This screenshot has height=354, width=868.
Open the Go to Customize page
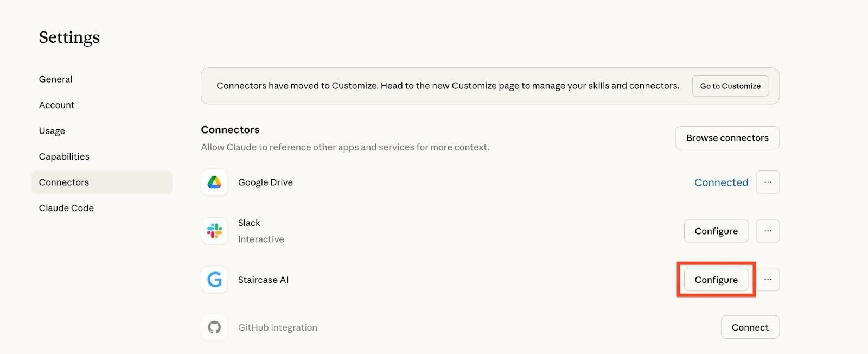[x=730, y=86]
